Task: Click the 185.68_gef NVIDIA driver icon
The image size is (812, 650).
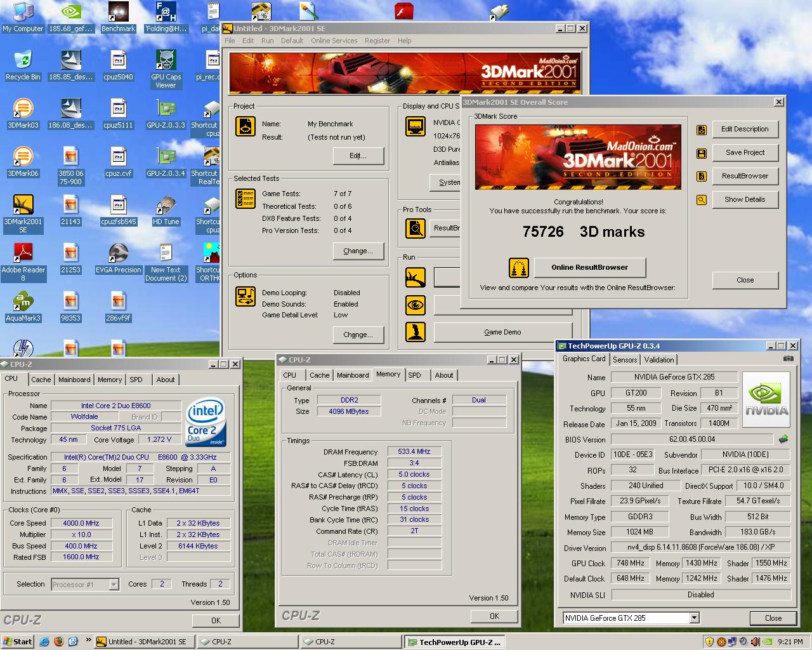Action: point(70,17)
